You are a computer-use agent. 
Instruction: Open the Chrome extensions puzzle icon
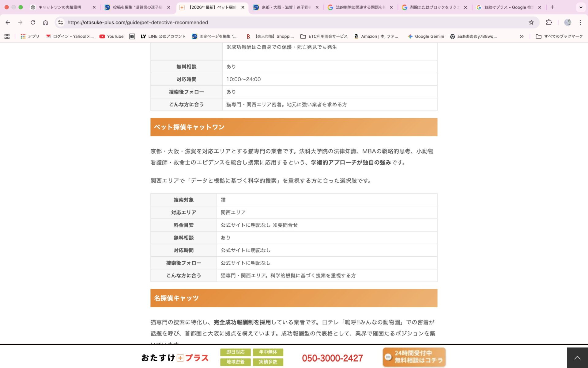click(x=548, y=22)
